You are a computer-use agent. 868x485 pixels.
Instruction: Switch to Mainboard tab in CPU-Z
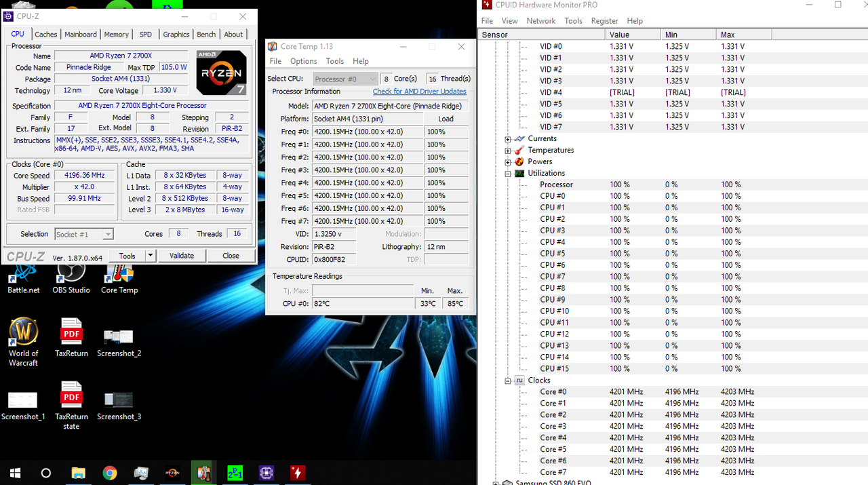[81, 34]
